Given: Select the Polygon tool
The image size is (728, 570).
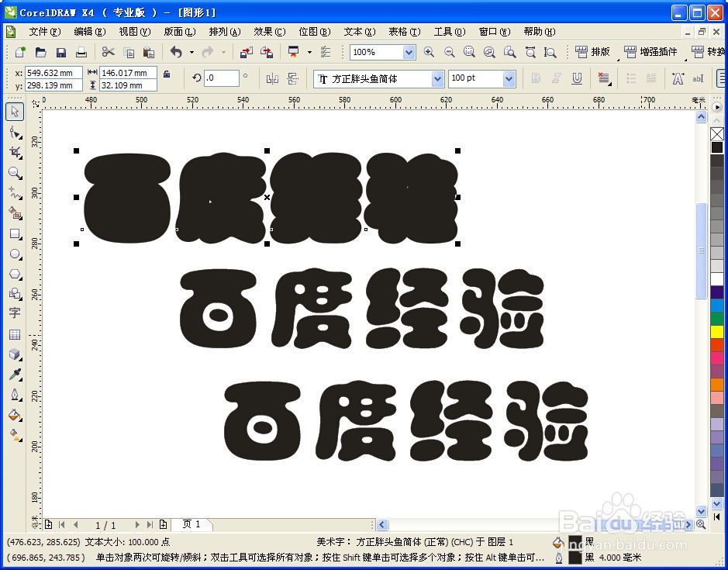Looking at the screenshot, I should point(15,274).
